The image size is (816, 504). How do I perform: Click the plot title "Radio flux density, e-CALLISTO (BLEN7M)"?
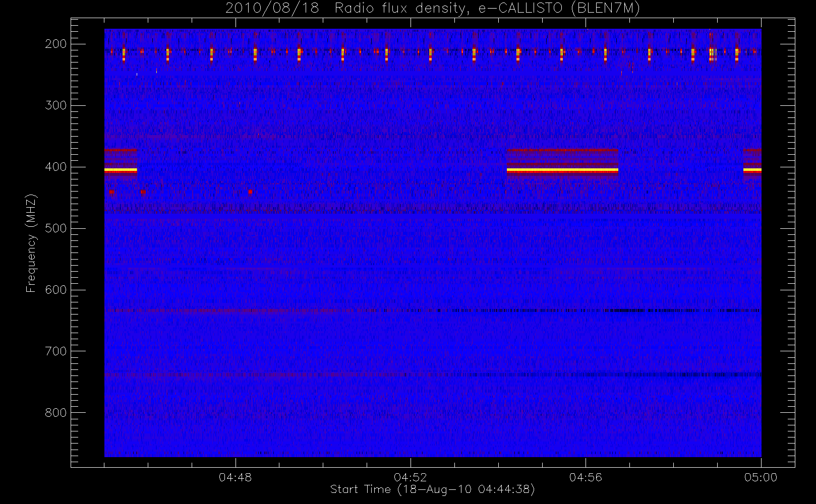pyautogui.click(x=487, y=9)
